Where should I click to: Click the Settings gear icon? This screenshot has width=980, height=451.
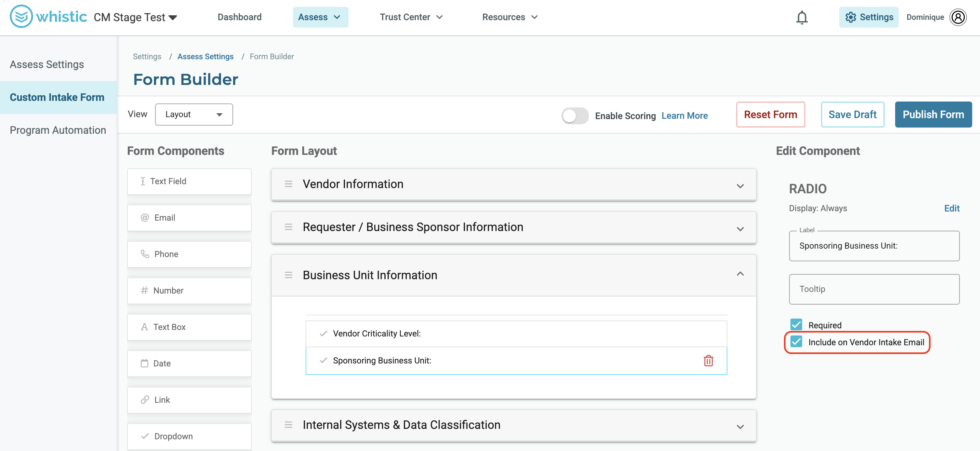pos(850,17)
